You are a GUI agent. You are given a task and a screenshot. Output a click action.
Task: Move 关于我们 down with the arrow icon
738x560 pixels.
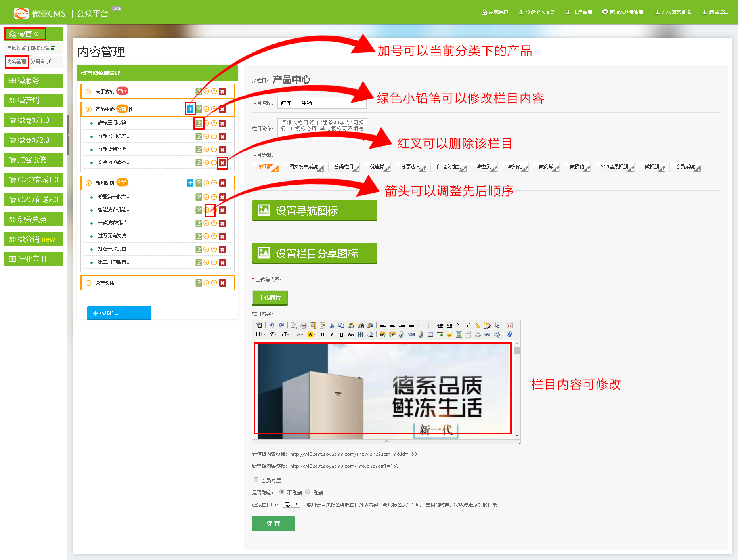(206, 92)
